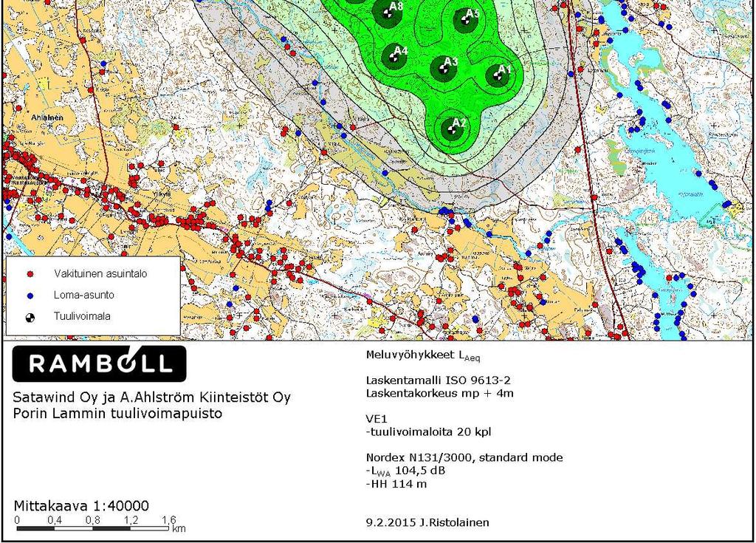This screenshot has width=756, height=543.
Task: Click the 'Meluvyöhykkeet LAeq' heading
Action: click(423, 356)
